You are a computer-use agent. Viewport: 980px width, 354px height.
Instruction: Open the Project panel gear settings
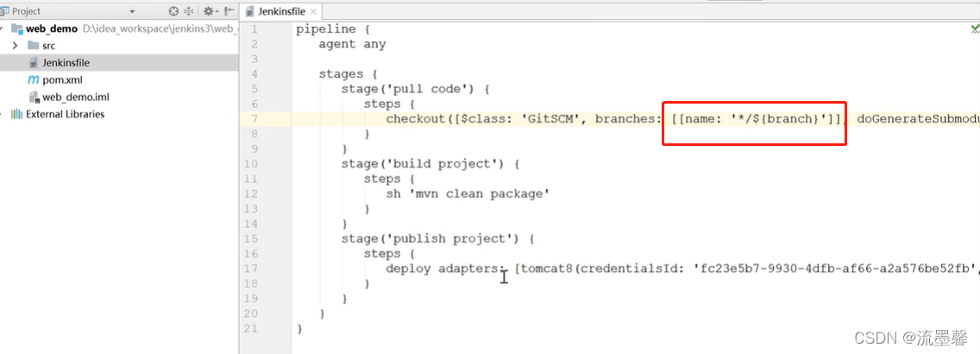click(210, 11)
